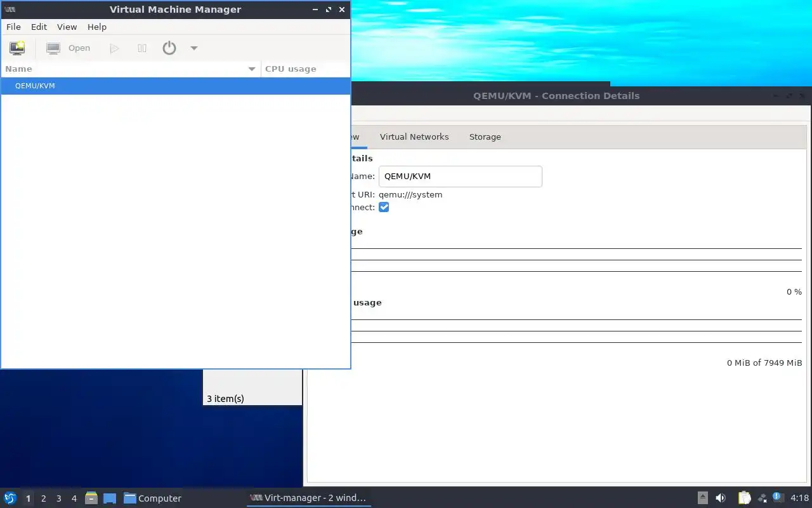Open the Help menu
Screen dimensions: 812x508
click(x=97, y=27)
